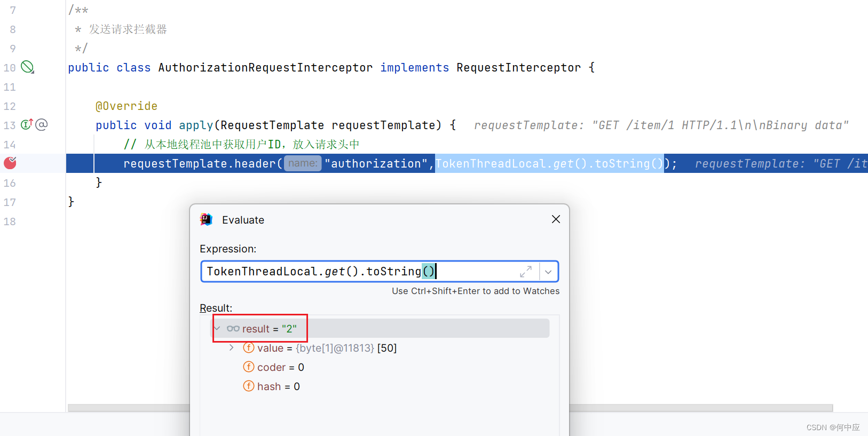868x436 pixels.
Task: Click the no-usages gutter icon on line 10
Action: click(27, 67)
